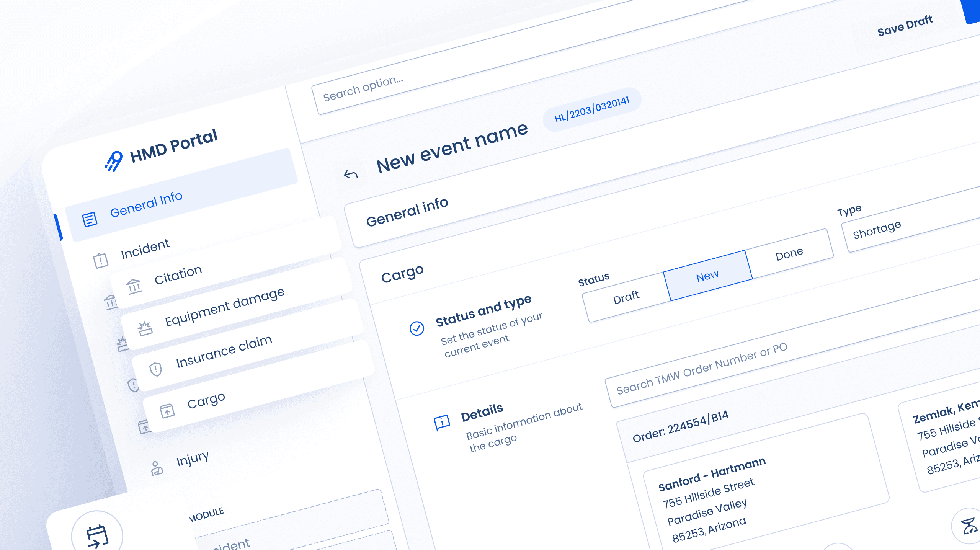
Task: Click the General Info document icon
Action: (x=90, y=219)
